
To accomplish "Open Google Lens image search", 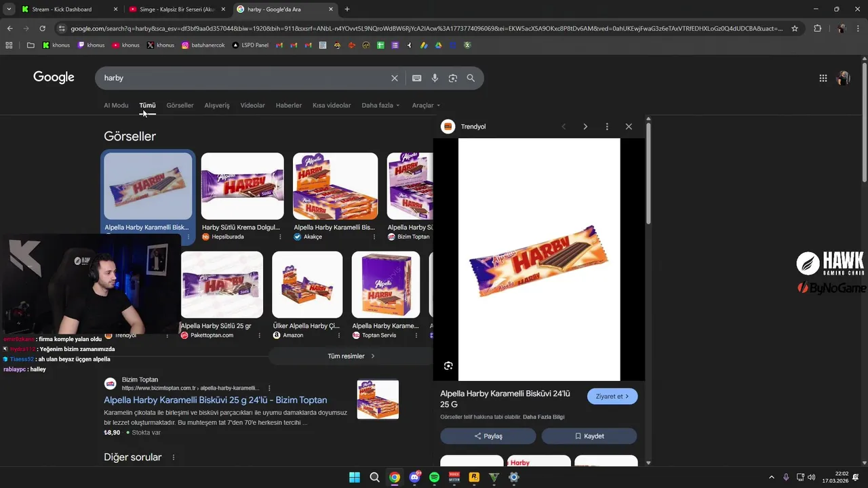I will click(453, 78).
